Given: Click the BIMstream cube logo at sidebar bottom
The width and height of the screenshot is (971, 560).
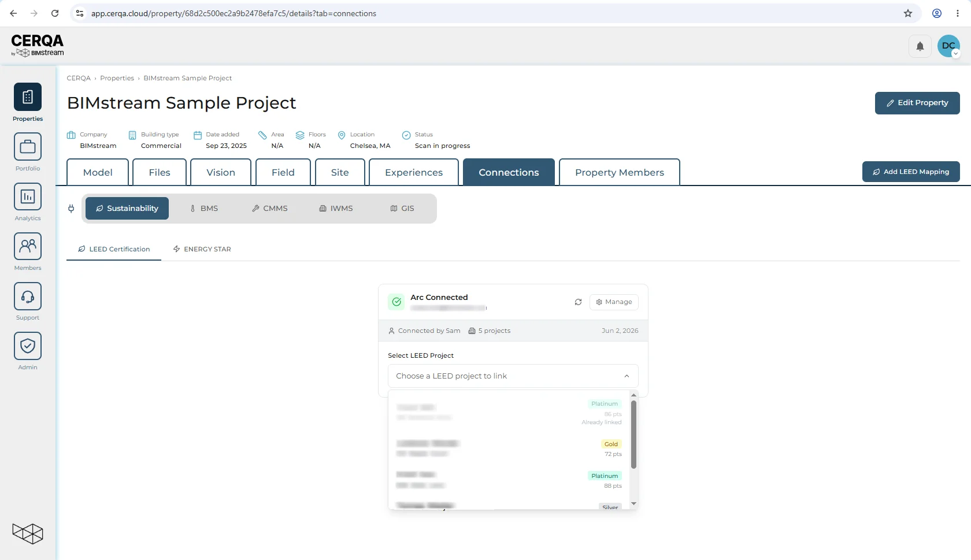Looking at the screenshot, I should [x=28, y=533].
